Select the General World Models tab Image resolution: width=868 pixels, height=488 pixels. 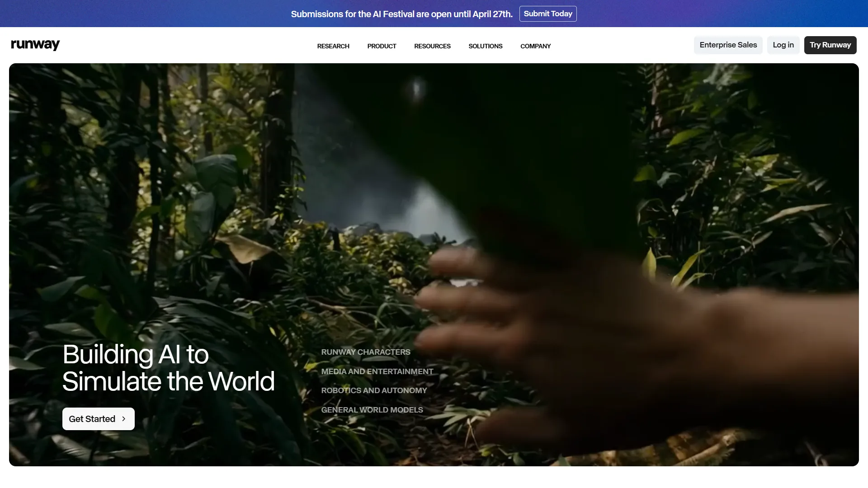[372, 410]
